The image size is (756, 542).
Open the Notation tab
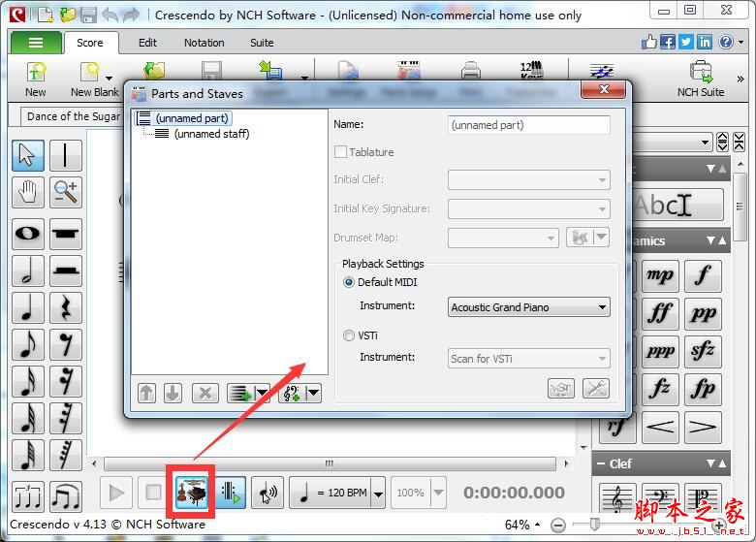tap(204, 43)
